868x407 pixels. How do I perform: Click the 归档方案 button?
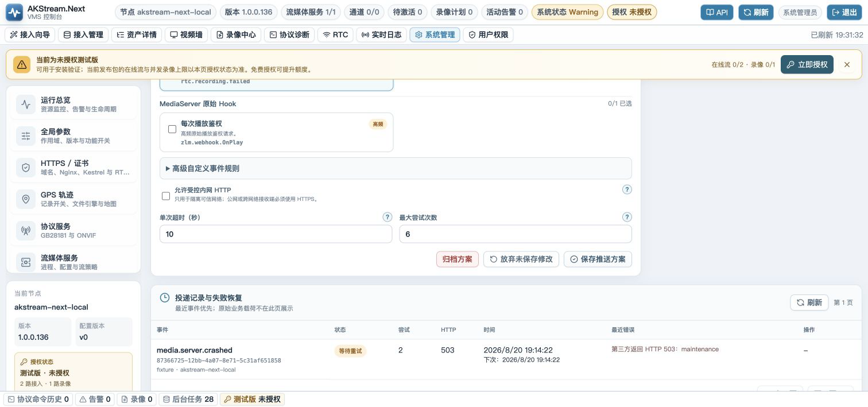pos(458,259)
